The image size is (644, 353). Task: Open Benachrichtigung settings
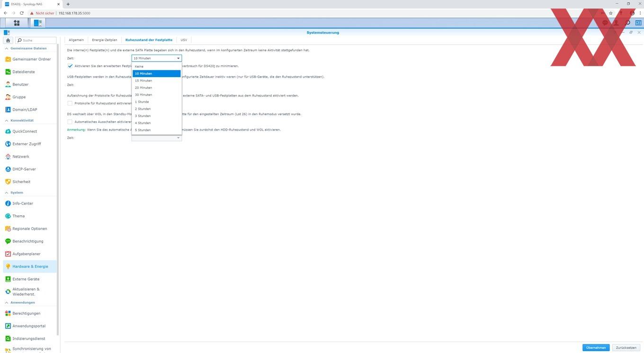[x=30, y=241]
